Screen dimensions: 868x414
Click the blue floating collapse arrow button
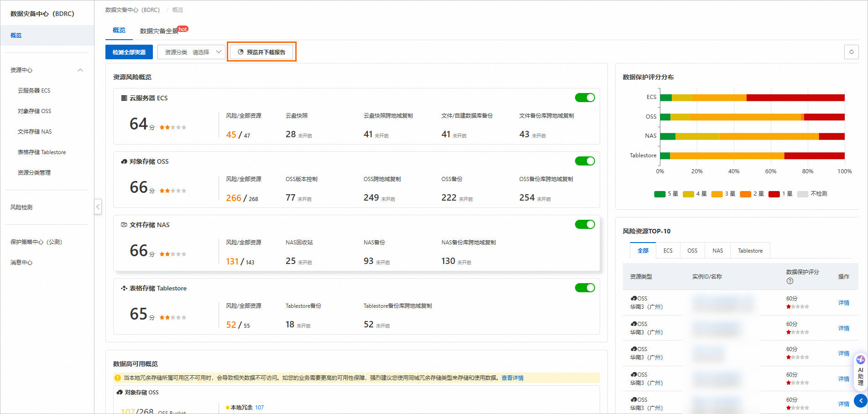tap(861, 401)
